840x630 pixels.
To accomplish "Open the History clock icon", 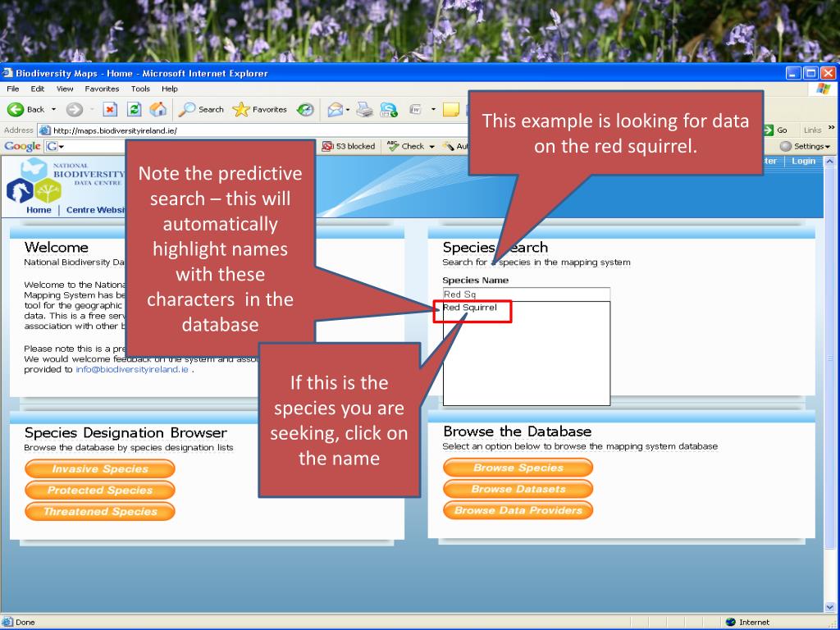I will [x=305, y=109].
